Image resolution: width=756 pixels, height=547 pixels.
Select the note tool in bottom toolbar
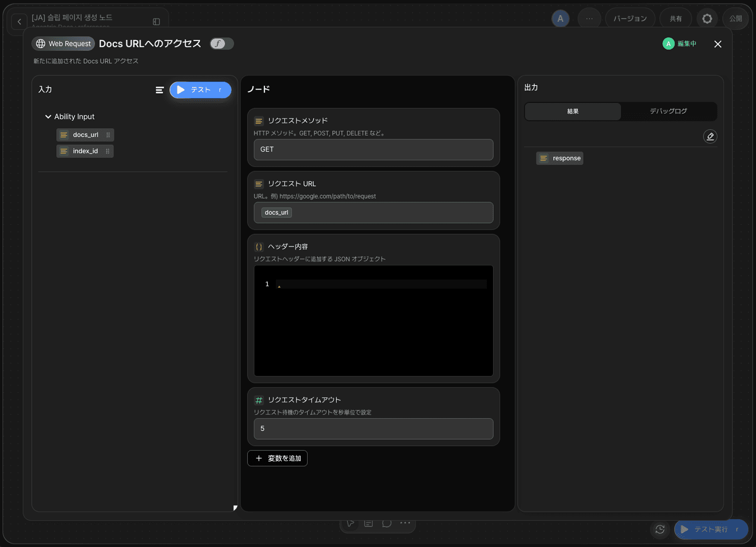point(369,523)
